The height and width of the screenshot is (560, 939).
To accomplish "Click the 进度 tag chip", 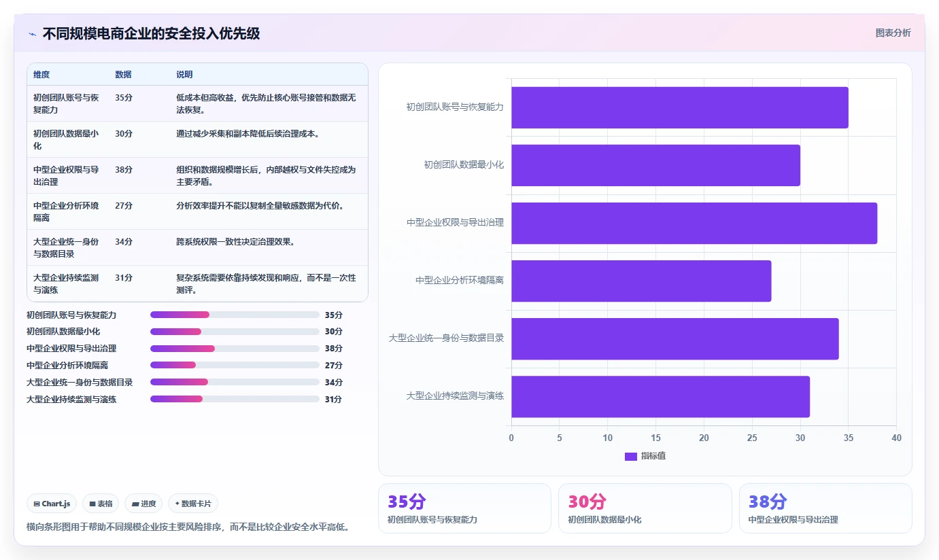I will pos(143,504).
